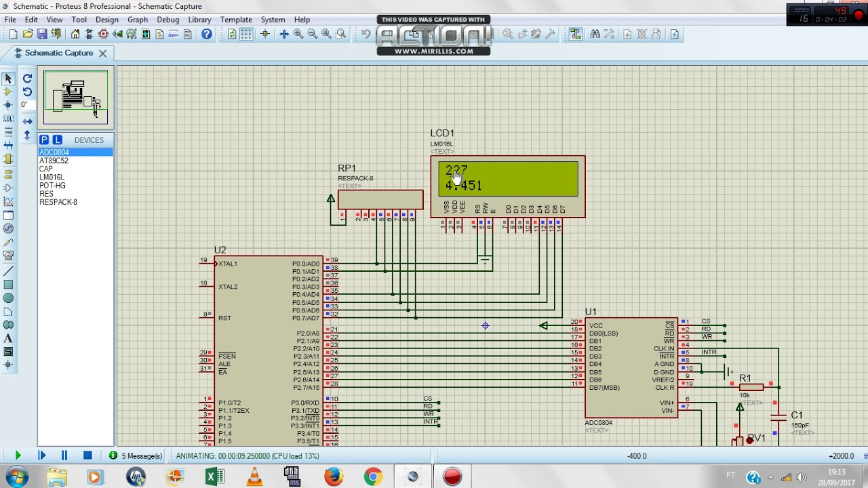Rotate anti-clockwise with the arrow icon
Image resolution: width=868 pixels, height=488 pixels.
(x=27, y=91)
